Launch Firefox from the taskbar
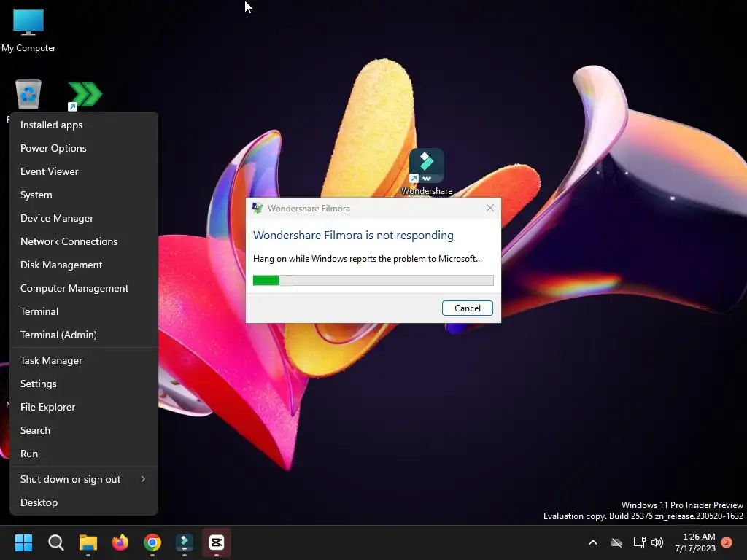The width and height of the screenshot is (747, 560). [120, 542]
